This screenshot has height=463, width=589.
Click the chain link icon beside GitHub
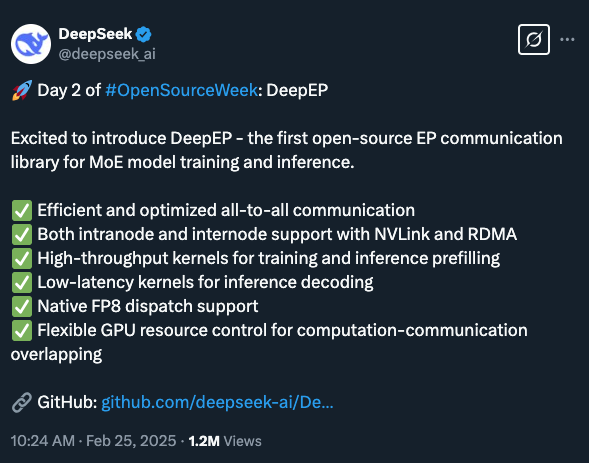[x=22, y=402]
